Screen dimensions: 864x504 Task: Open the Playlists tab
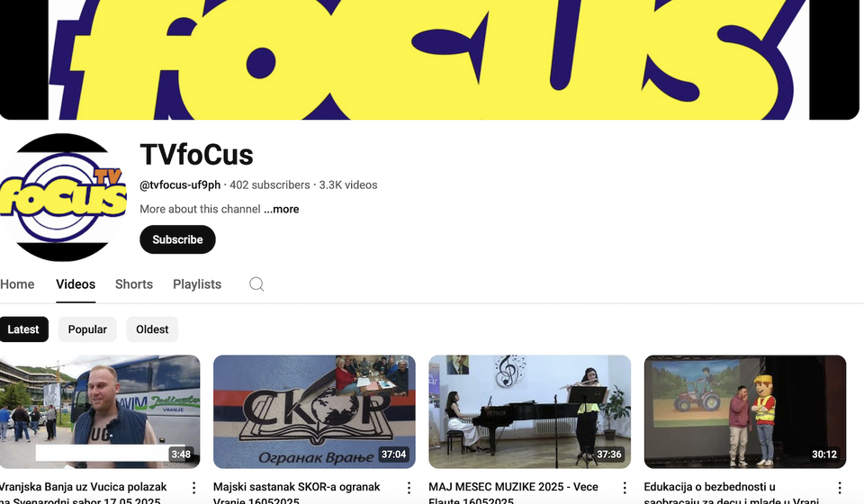pos(197,284)
